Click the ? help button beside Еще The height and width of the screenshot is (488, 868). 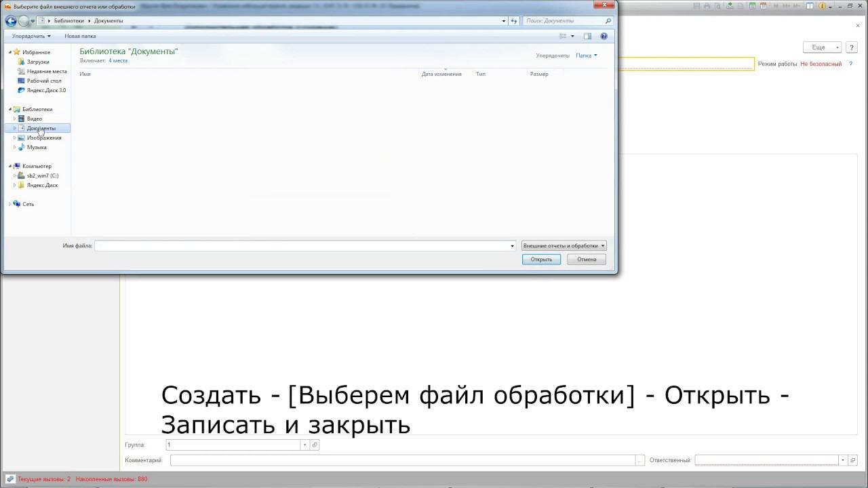[x=850, y=47]
